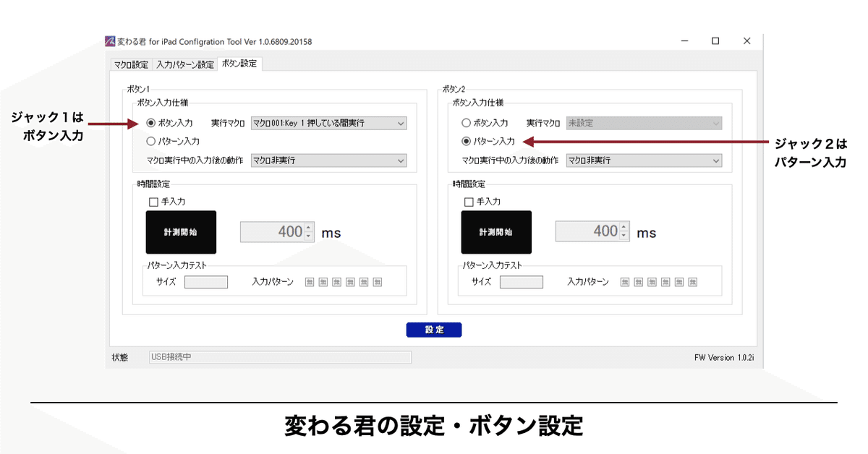
Task: Enable 手入力 checkbox in ボタン1 時間設定
Action: point(153,202)
